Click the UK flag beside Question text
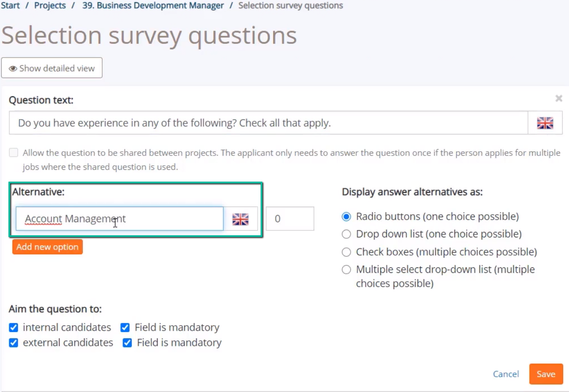This screenshot has height=392, width=569. pyautogui.click(x=545, y=123)
